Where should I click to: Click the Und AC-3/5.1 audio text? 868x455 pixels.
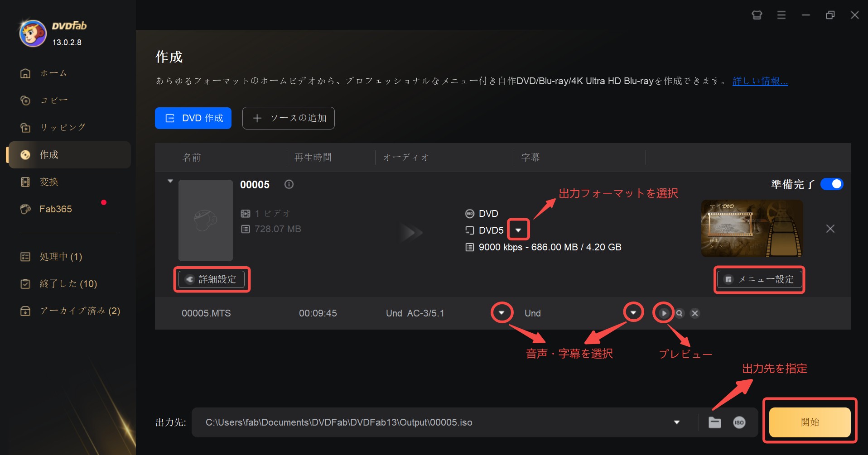tap(415, 313)
